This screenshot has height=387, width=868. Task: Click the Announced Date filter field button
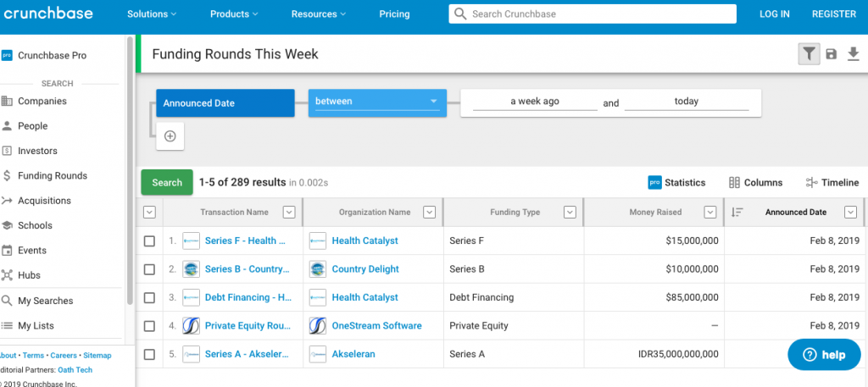coord(225,102)
